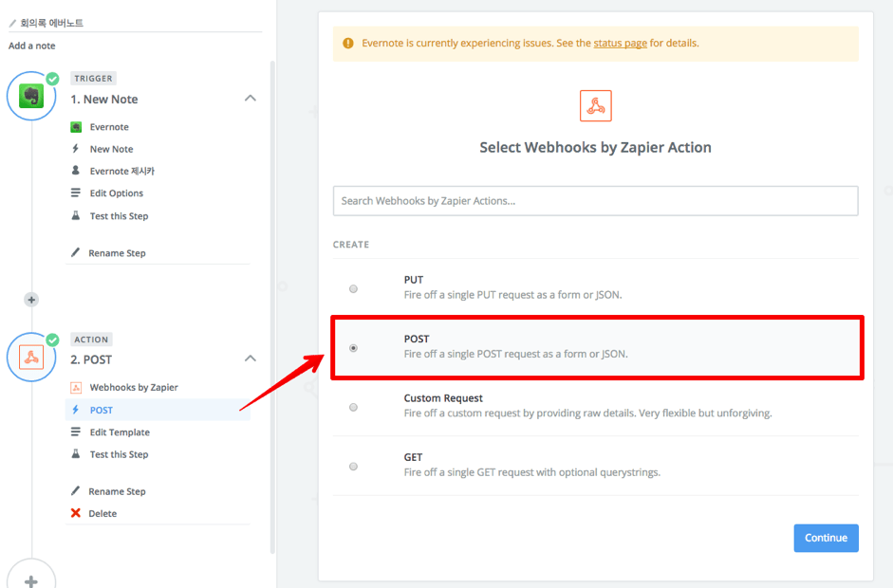Viewport: 893px width, 588px height.
Task: Click lightning bolt icon next to POST item
Action: [x=75, y=410]
